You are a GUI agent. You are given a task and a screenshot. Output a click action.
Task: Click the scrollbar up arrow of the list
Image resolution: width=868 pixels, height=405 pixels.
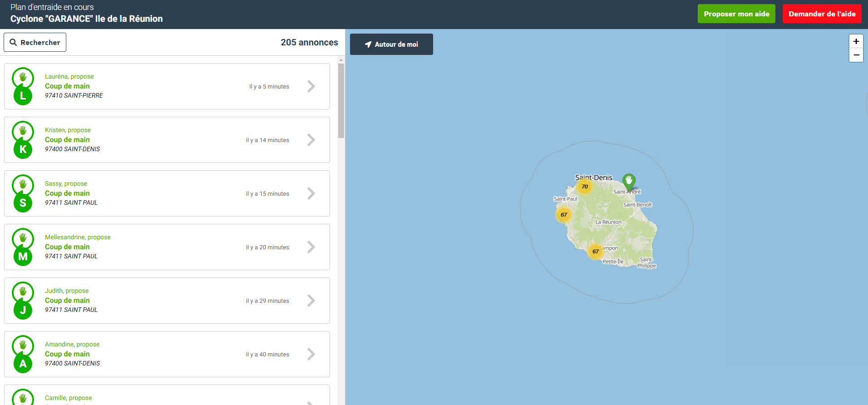[341, 59]
